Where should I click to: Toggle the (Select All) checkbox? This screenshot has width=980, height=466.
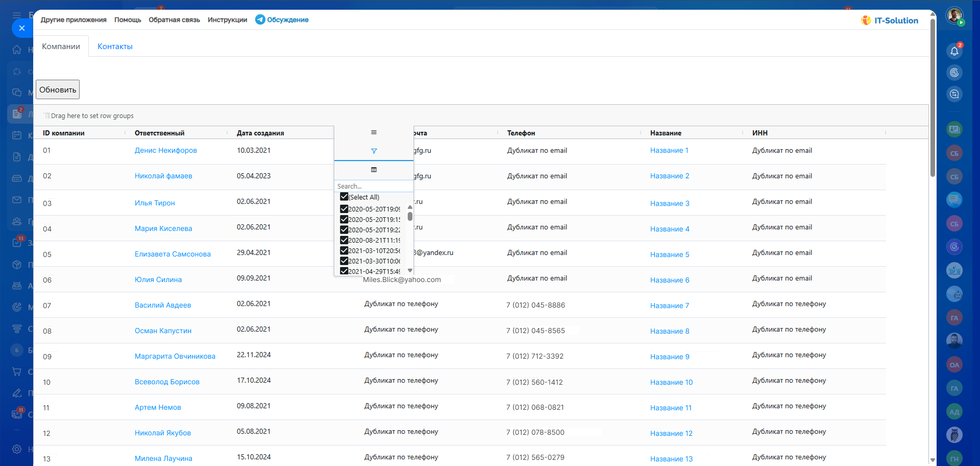(x=344, y=197)
